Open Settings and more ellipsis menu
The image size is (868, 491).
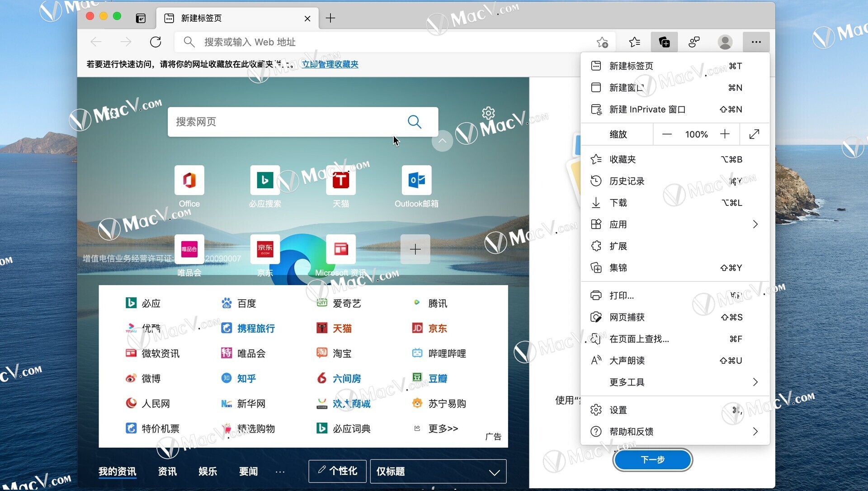pyautogui.click(x=756, y=42)
